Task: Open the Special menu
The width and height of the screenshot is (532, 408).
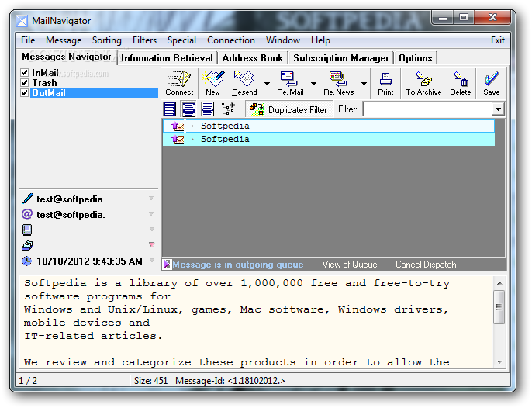Action: click(x=181, y=40)
